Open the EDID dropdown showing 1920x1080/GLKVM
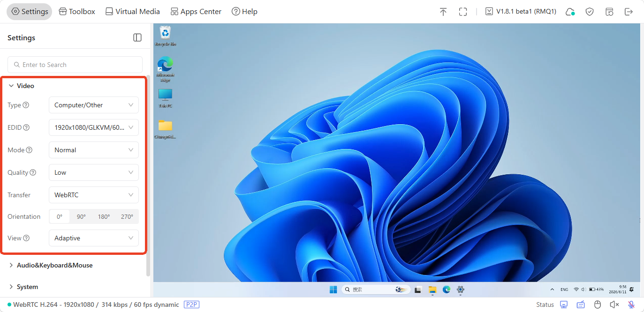 [94, 127]
